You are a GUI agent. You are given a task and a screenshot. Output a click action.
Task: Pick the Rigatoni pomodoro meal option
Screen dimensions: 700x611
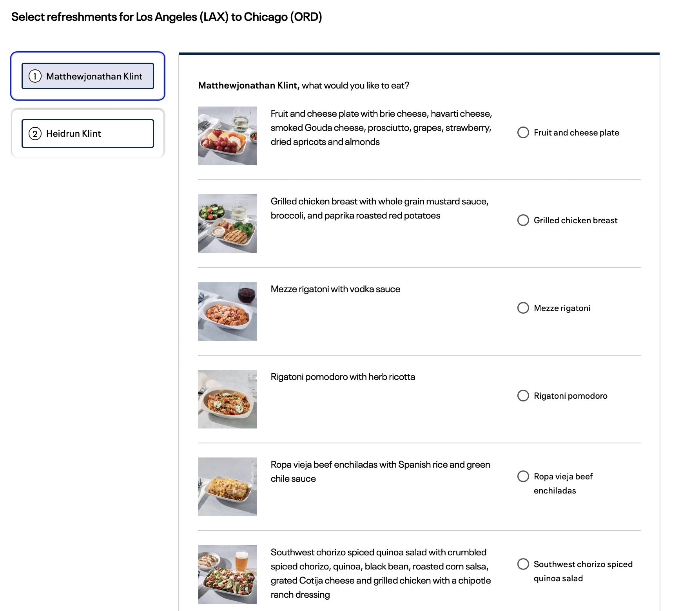pos(523,396)
